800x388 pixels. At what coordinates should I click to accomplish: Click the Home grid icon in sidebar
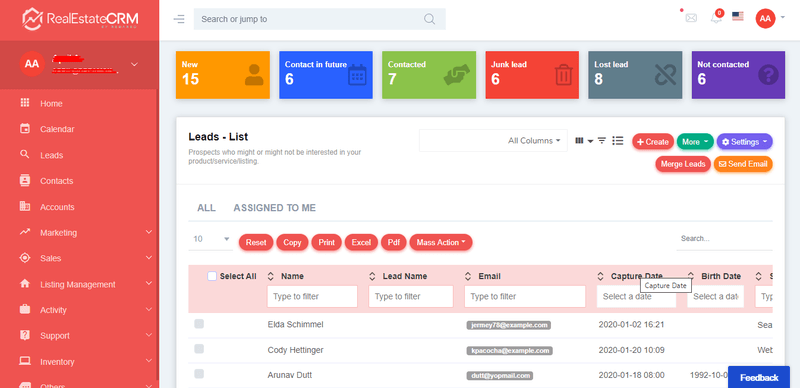pyautogui.click(x=24, y=103)
